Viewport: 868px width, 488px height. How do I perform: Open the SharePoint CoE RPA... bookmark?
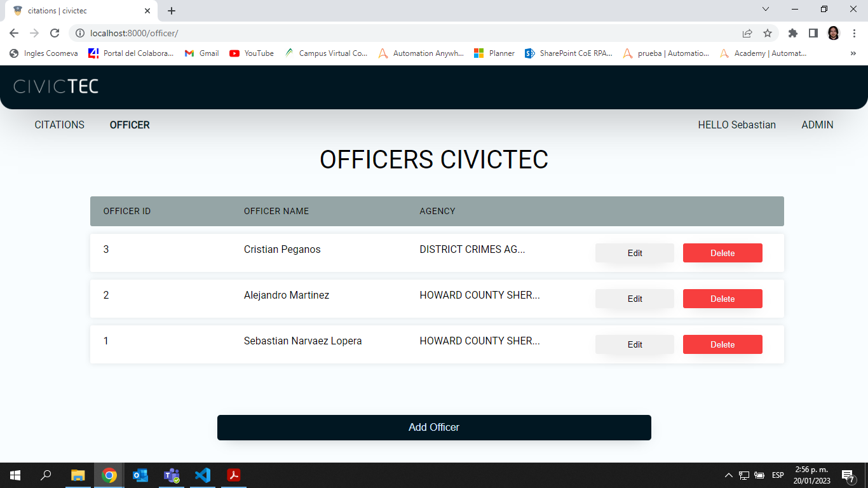click(569, 53)
